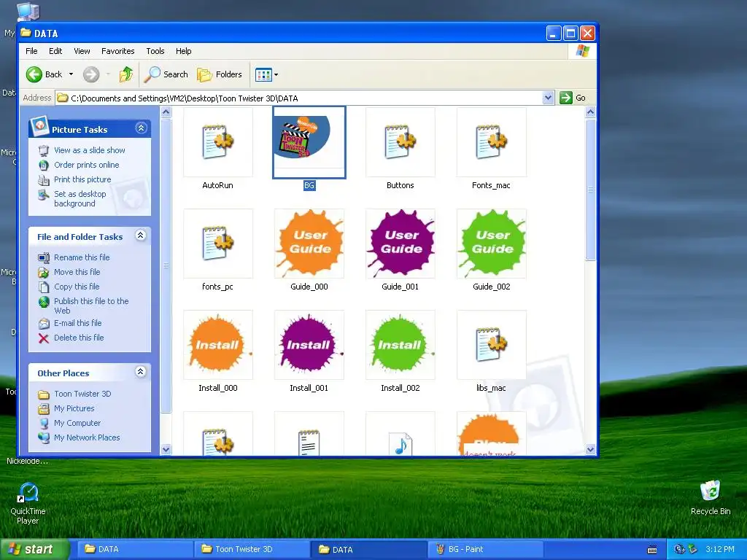This screenshot has height=560, width=747.
Task: Switch to first DATA taskbar button
Action: click(135, 549)
